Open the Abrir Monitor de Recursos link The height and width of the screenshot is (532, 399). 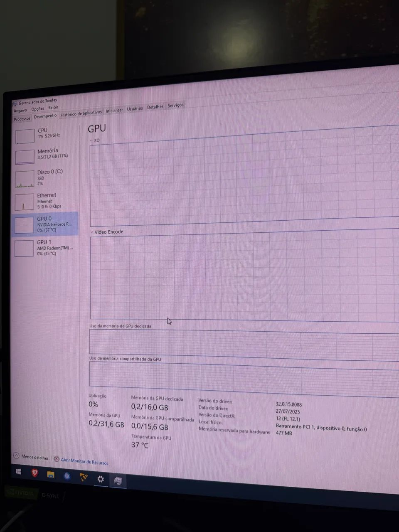[84, 461]
